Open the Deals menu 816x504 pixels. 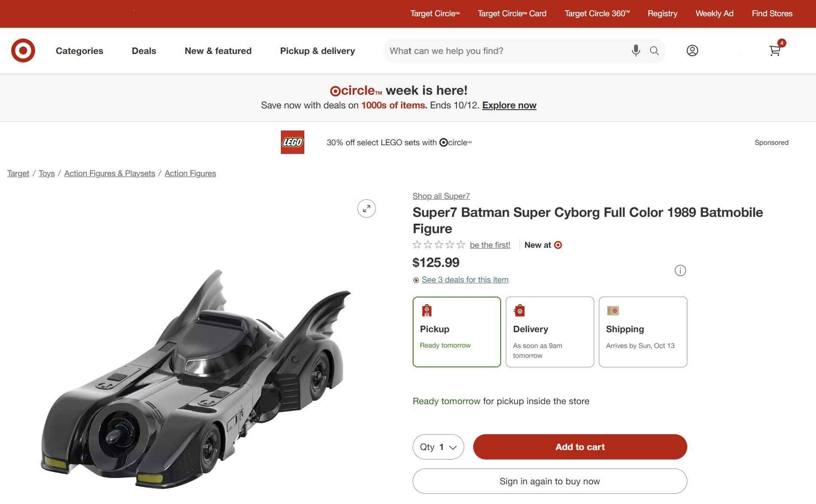144,51
